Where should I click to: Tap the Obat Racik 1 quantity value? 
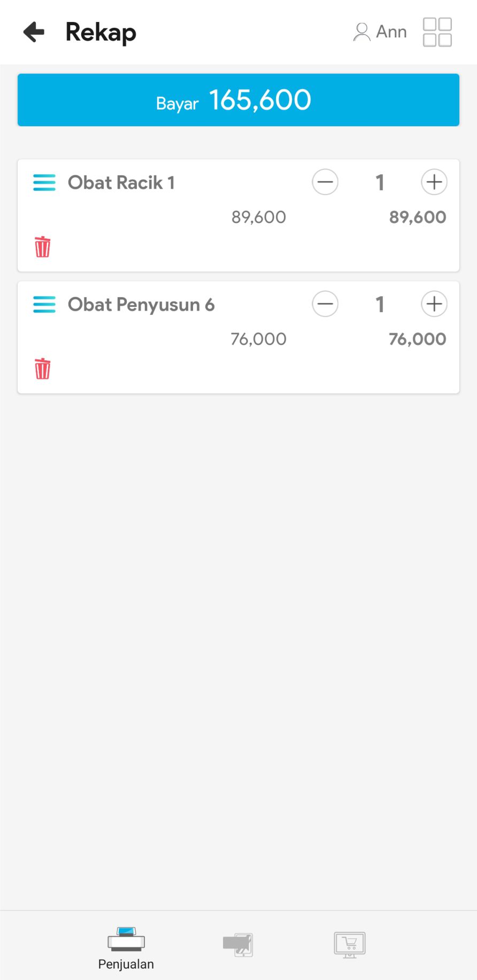coord(380,183)
